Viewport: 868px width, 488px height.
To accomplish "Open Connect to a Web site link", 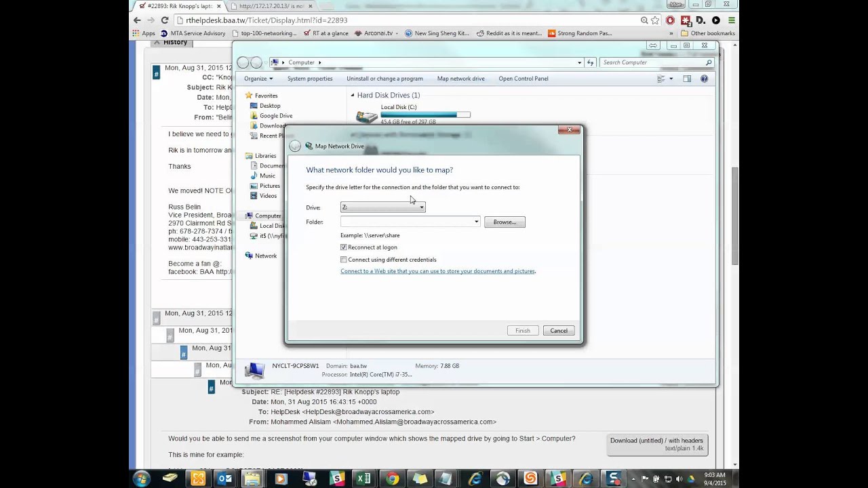I will click(x=438, y=271).
